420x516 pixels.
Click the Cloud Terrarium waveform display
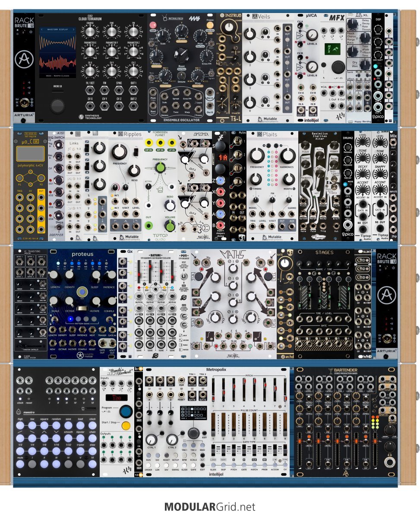pos(57,53)
